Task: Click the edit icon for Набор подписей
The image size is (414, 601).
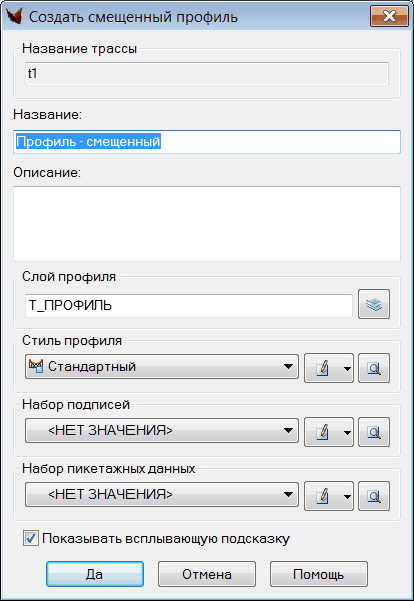Action: (x=322, y=432)
